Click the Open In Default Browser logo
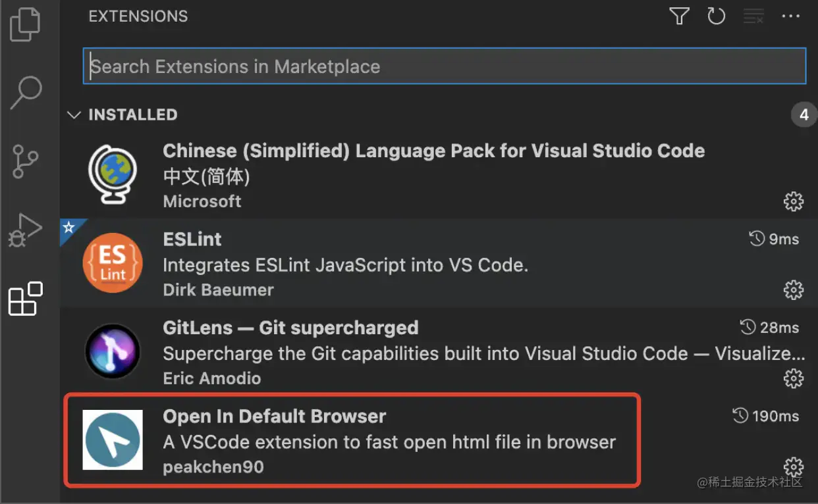The image size is (818, 504). 113,440
